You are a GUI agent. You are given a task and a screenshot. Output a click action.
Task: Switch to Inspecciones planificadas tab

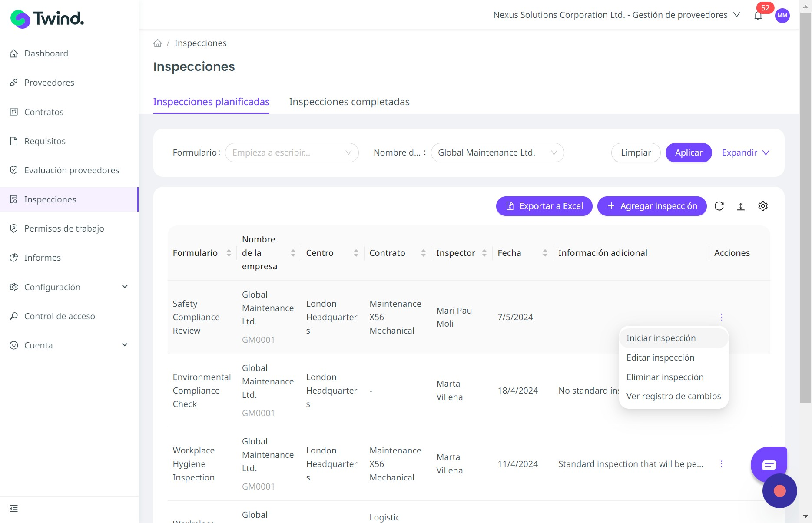pos(211,102)
